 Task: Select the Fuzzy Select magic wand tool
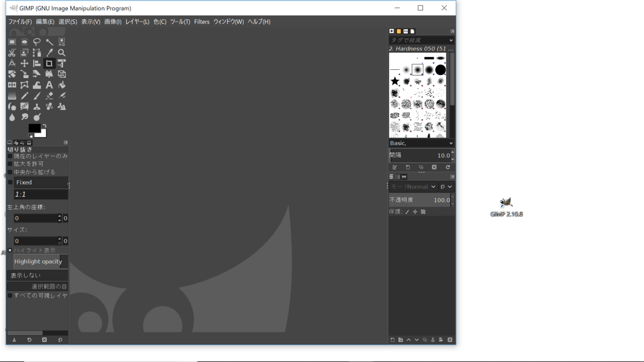49,42
